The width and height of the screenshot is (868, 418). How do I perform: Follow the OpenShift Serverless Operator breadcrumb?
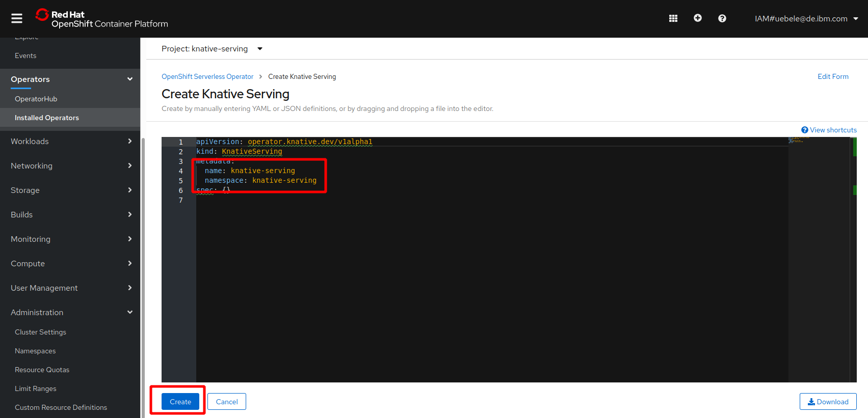click(x=207, y=77)
